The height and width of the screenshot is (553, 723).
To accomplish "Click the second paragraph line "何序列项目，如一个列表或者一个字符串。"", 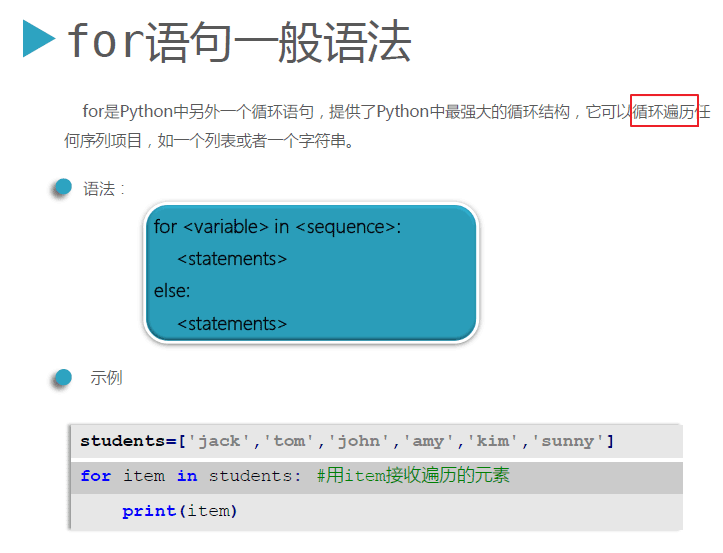I will coord(208,141).
